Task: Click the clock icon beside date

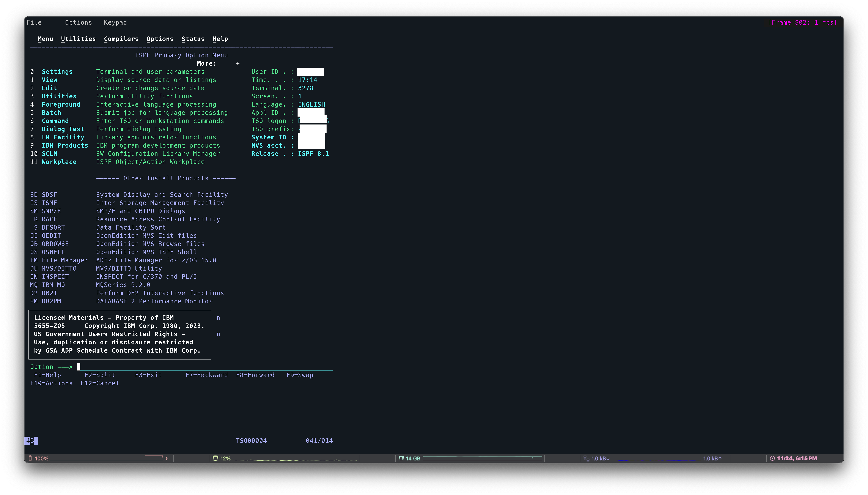Action: (772, 458)
